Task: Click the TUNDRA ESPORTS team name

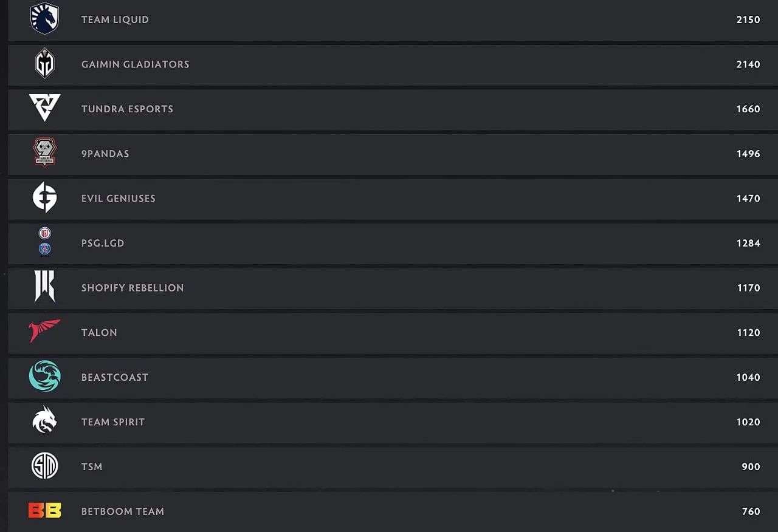Action: click(x=127, y=109)
